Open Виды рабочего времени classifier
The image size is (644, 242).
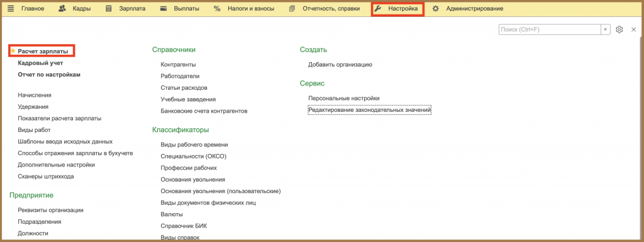tap(194, 145)
